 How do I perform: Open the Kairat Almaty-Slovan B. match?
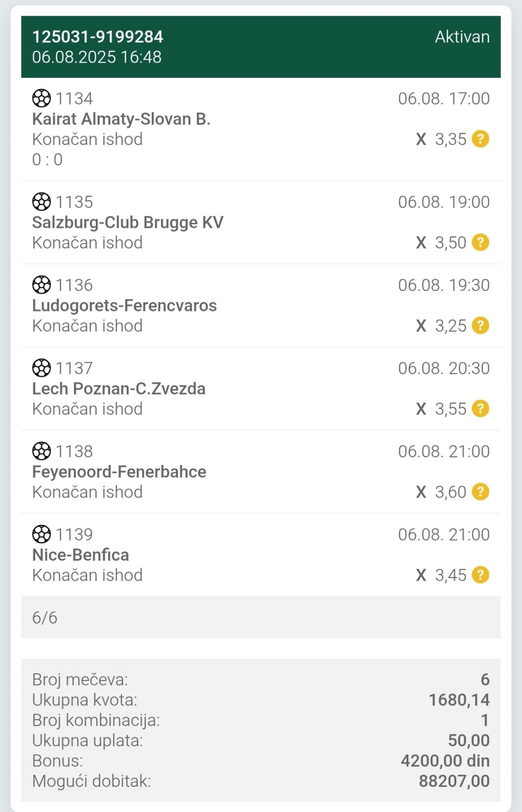click(x=121, y=119)
